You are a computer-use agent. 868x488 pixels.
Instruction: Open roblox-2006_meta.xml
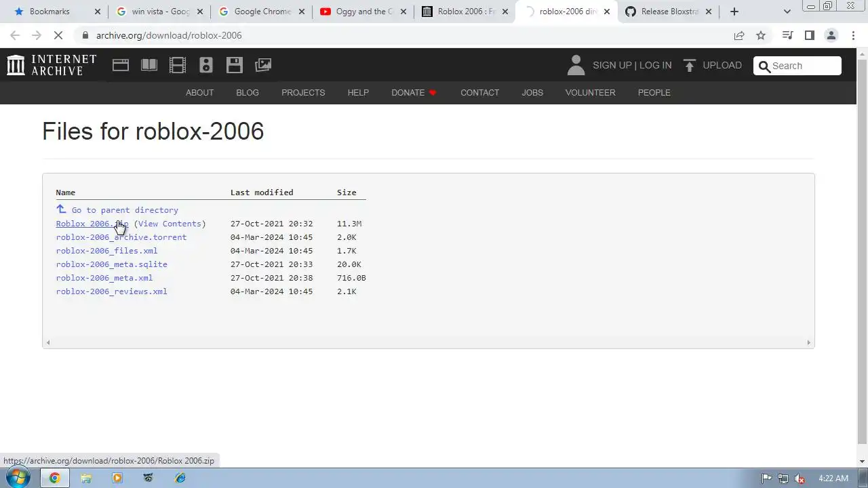click(104, 278)
